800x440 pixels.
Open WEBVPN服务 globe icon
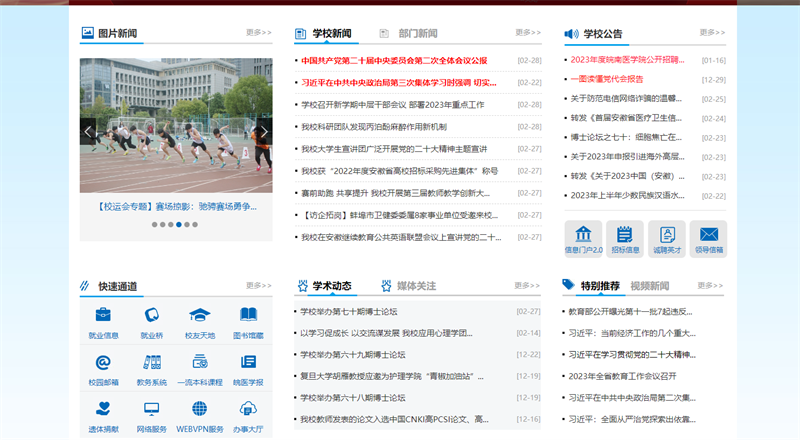point(199,410)
